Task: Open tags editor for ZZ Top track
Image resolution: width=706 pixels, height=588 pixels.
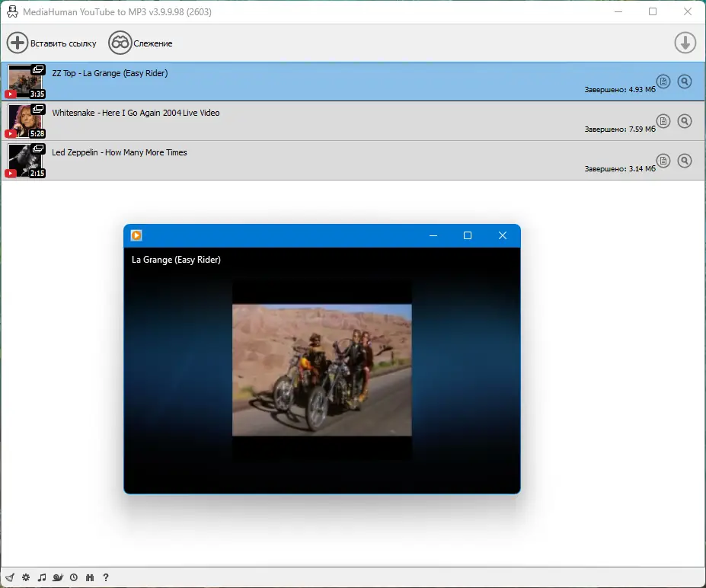Action: coord(663,82)
